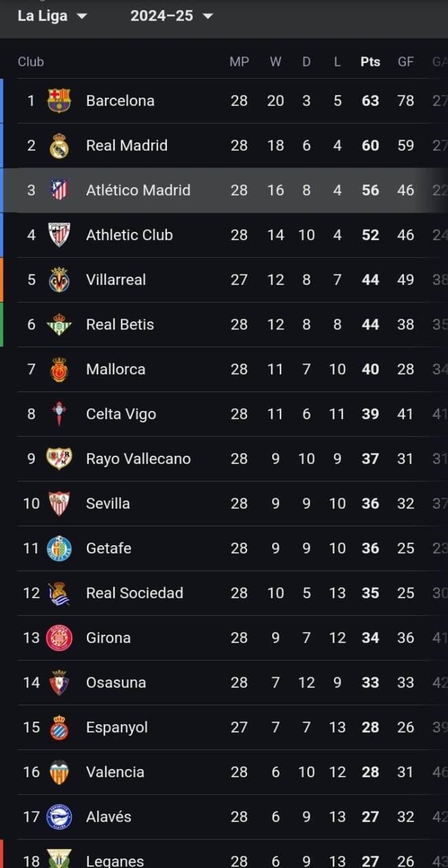
Task: Open the 2024–25 season dropdown
Action: 172,16
